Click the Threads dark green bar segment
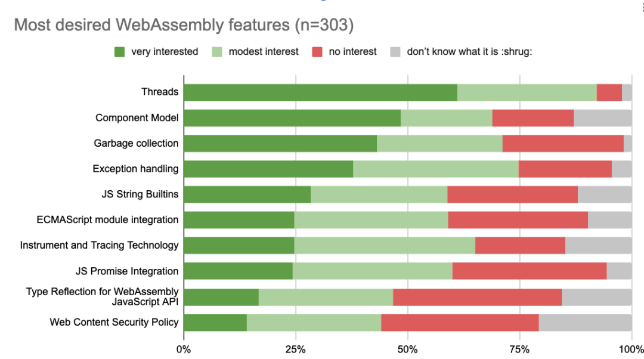This screenshot has height=359, width=644. [320, 92]
